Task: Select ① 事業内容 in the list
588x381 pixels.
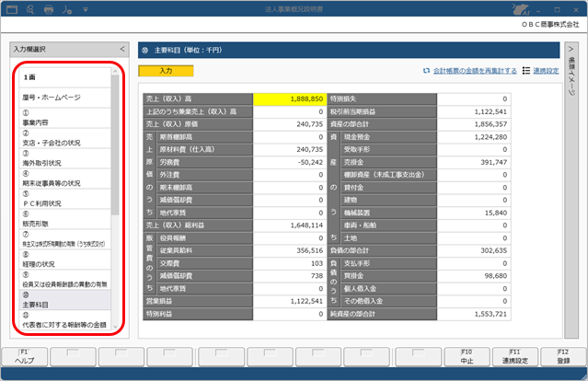Action: [65, 118]
